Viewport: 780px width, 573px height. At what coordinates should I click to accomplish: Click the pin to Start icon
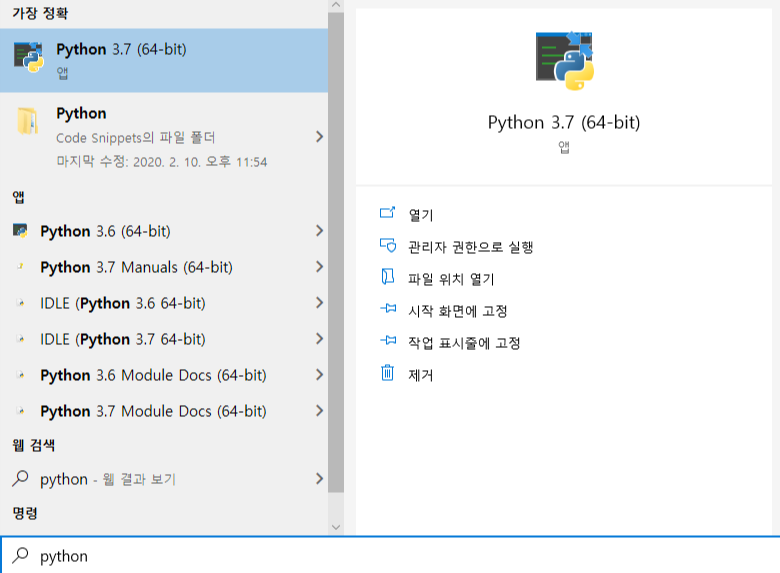tap(388, 308)
